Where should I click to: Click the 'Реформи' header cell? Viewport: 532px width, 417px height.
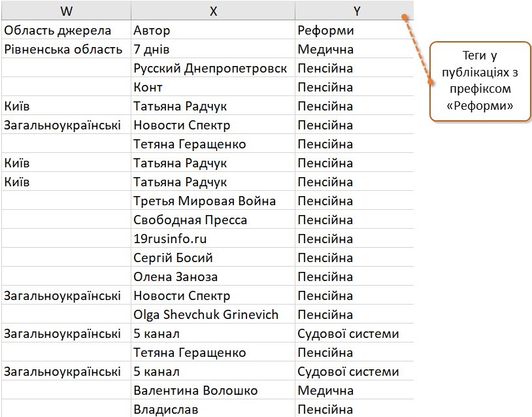pos(354,30)
